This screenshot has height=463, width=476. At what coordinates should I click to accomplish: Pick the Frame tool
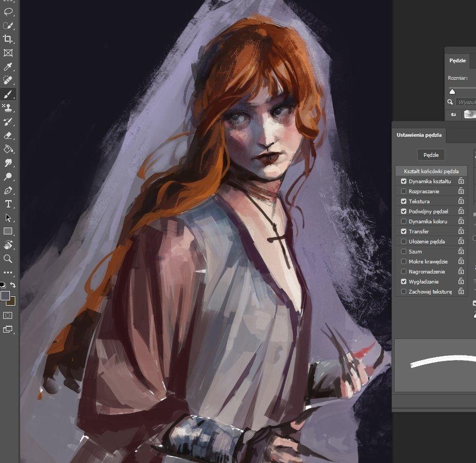[8, 53]
